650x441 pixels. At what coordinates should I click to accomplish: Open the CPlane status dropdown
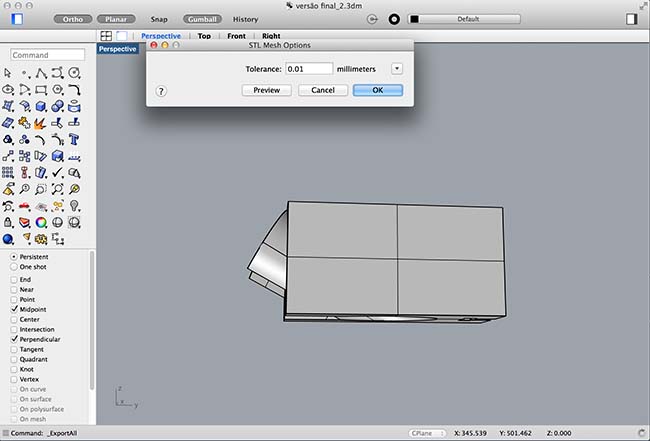click(427, 433)
